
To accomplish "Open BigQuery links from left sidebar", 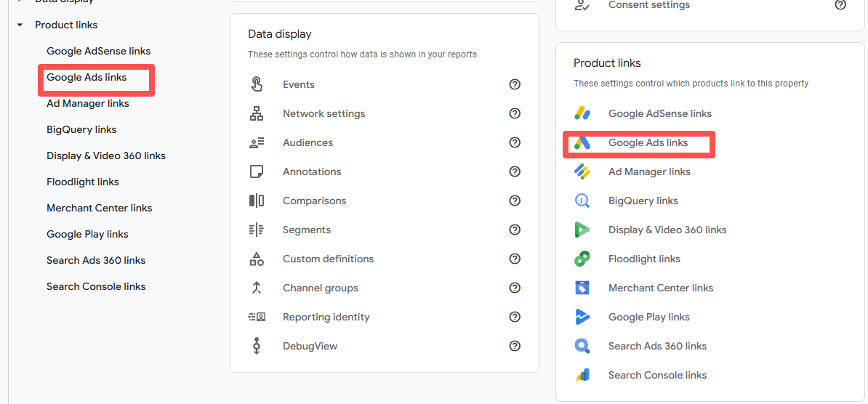I will click(81, 129).
